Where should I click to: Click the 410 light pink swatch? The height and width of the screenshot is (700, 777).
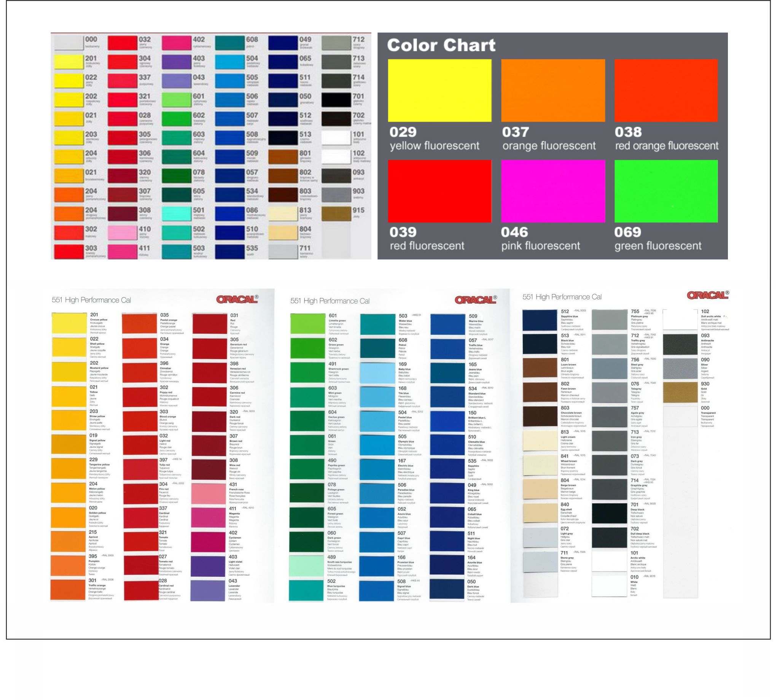point(122,234)
